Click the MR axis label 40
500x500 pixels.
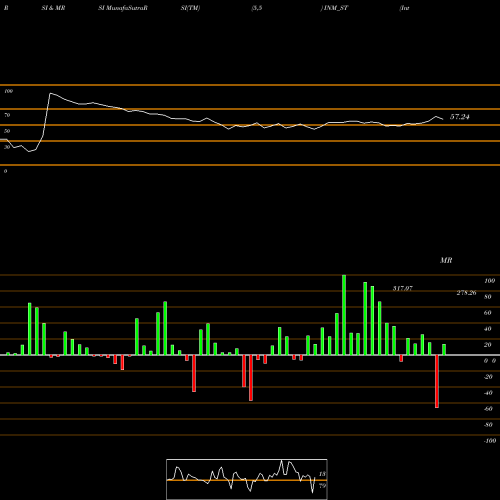(x=488, y=329)
